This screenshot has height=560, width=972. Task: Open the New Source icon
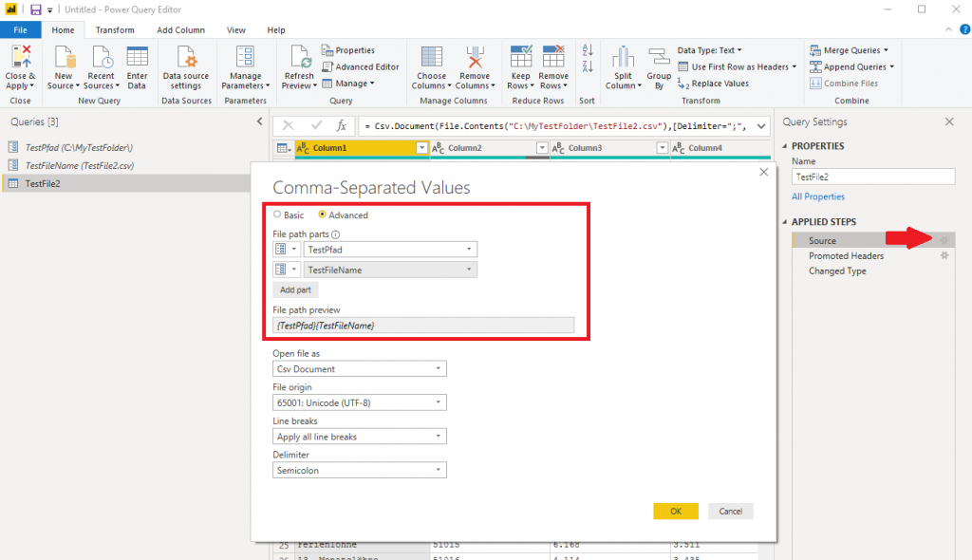click(x=64, y=57)
